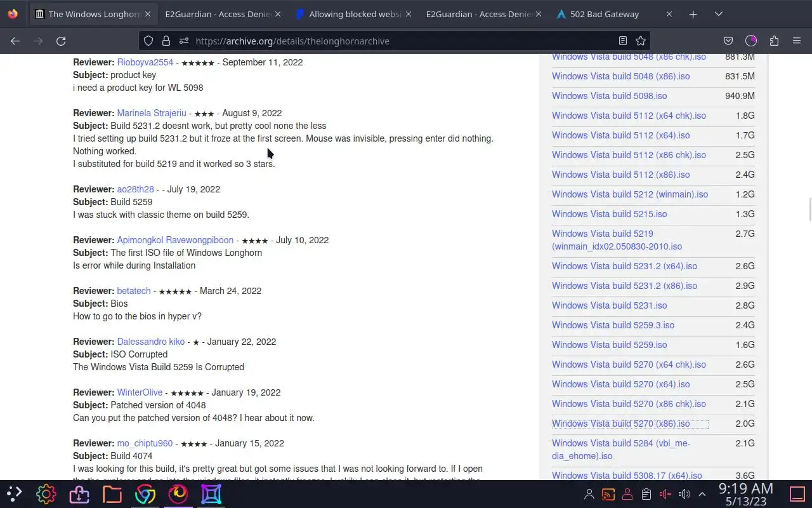Open the purple square app in the taskbar
812x508 pixels.
click(x=211, y=493)
